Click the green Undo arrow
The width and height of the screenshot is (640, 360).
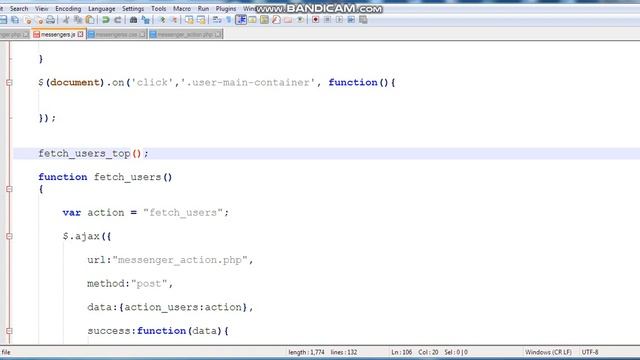(106, 20)
